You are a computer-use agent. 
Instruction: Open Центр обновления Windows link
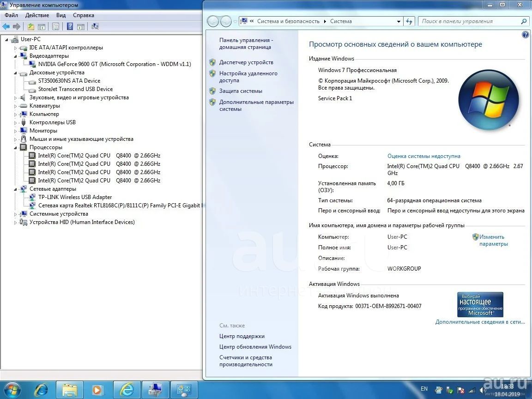(255, 347)
